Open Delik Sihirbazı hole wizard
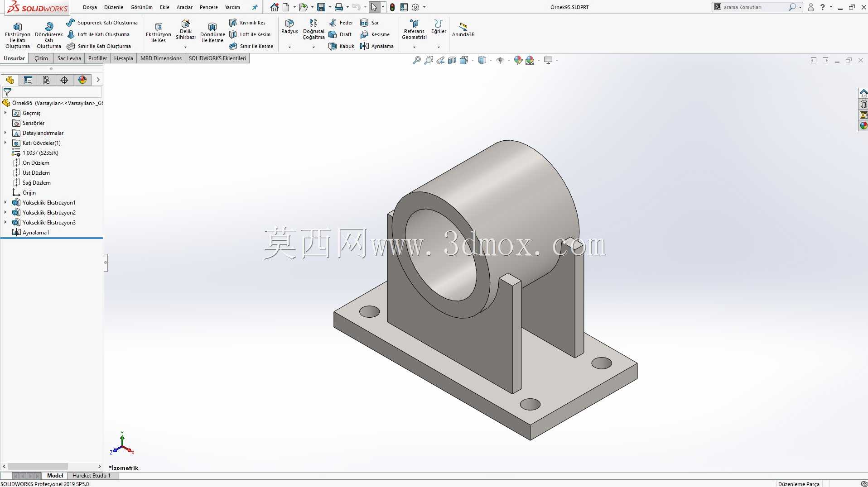Image resolution: width=868 pixels, height=487 pixels. (186, 30)
